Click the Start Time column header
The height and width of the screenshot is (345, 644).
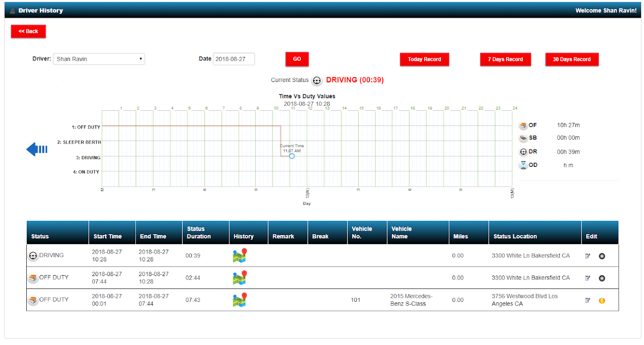coord(112,233)
